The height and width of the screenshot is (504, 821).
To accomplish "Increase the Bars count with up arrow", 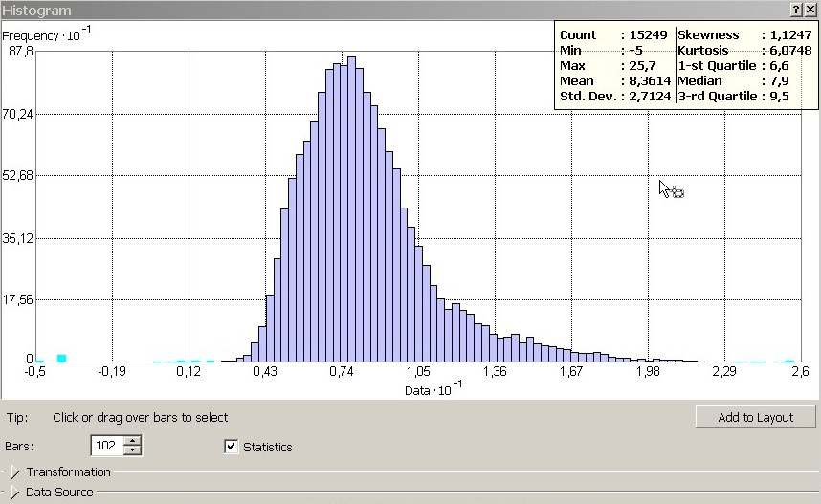I will pyautogui.click(x=132, y=441).
